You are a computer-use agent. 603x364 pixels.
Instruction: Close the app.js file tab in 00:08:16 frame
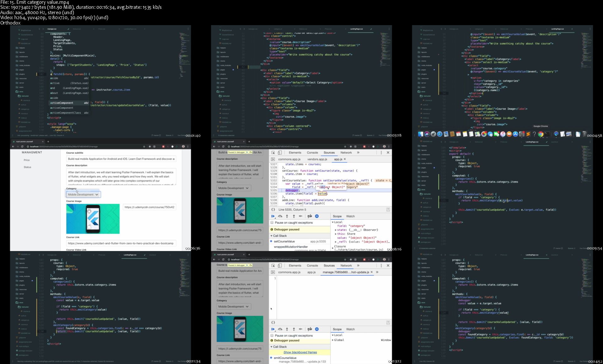(x=345, y=159)
